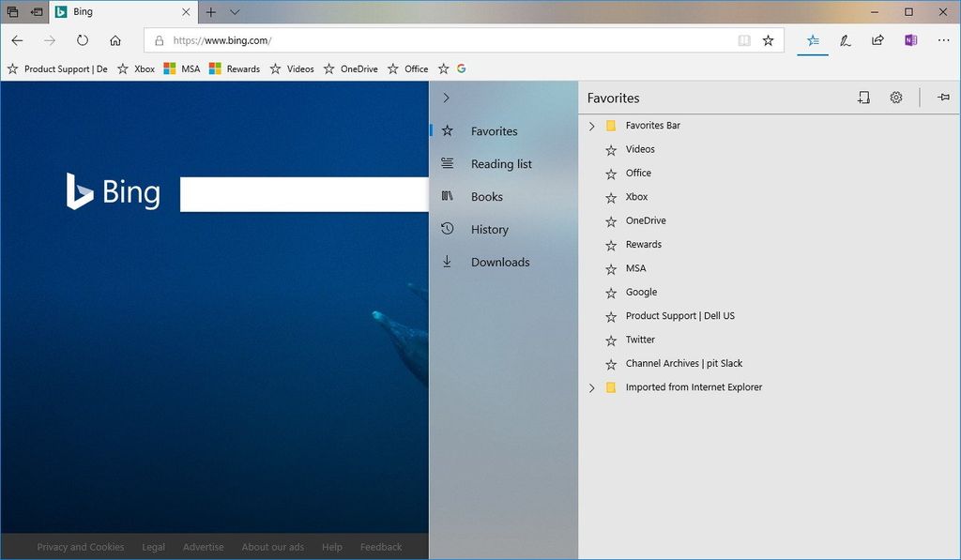Open the Reading list section
Screen dimensions: 961x560
tap(500, 163)
